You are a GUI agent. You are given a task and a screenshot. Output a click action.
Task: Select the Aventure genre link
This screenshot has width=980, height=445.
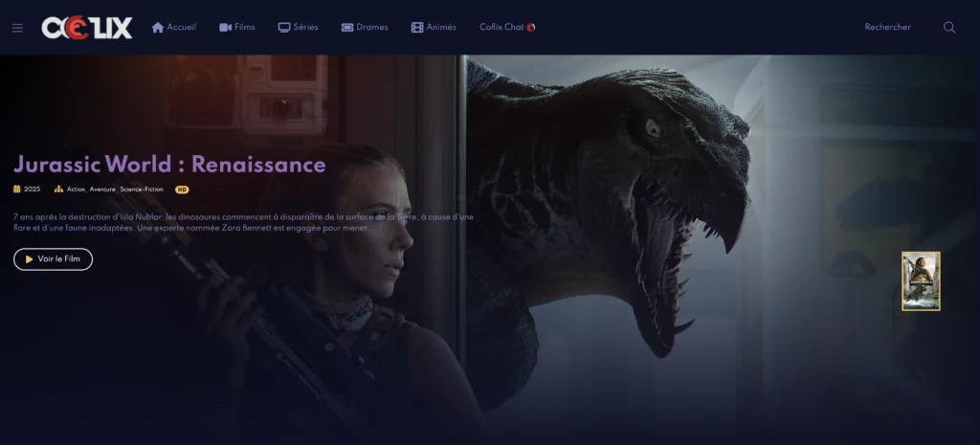click(x=102, y=189)
